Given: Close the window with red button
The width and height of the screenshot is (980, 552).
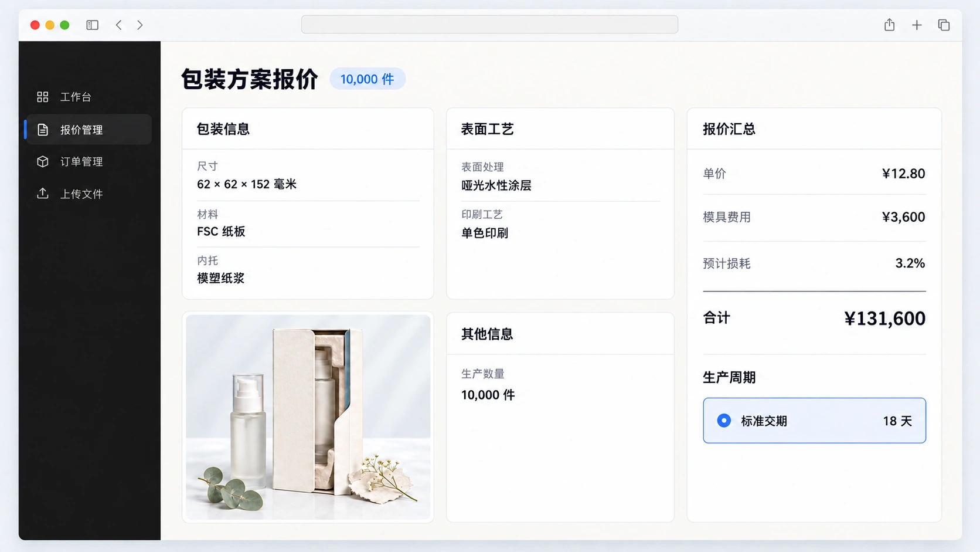Looking at the screenshot, I should click(x=35, y=25).
